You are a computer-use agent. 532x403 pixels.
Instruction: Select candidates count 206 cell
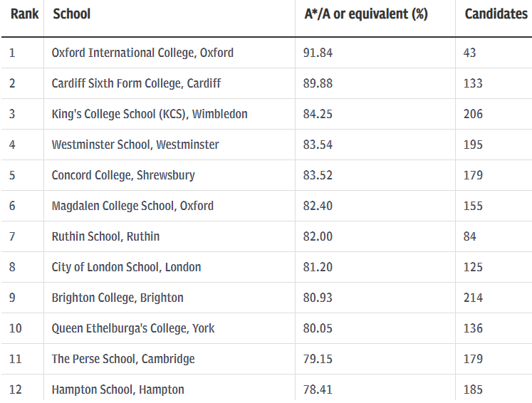473,114
